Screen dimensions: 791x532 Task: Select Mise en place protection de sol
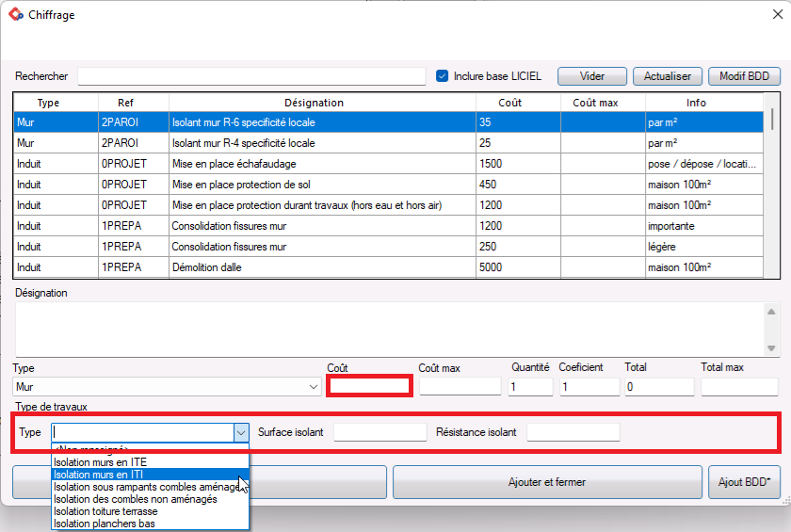(x=388, y=185)
